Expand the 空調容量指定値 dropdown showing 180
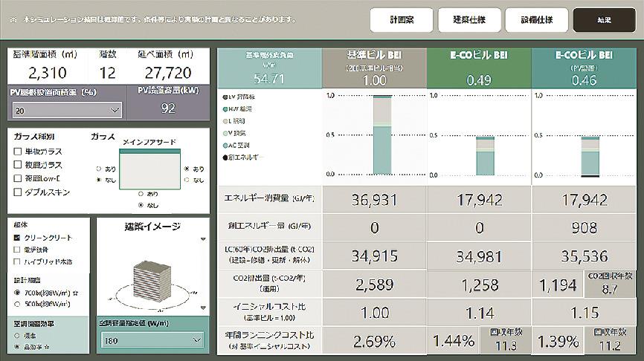The width and height of the screenshot is (644, 361). click(x=151, y=339)
